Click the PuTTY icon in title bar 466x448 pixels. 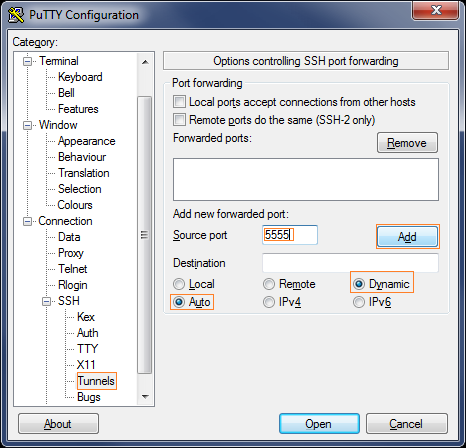pos(15,15)
